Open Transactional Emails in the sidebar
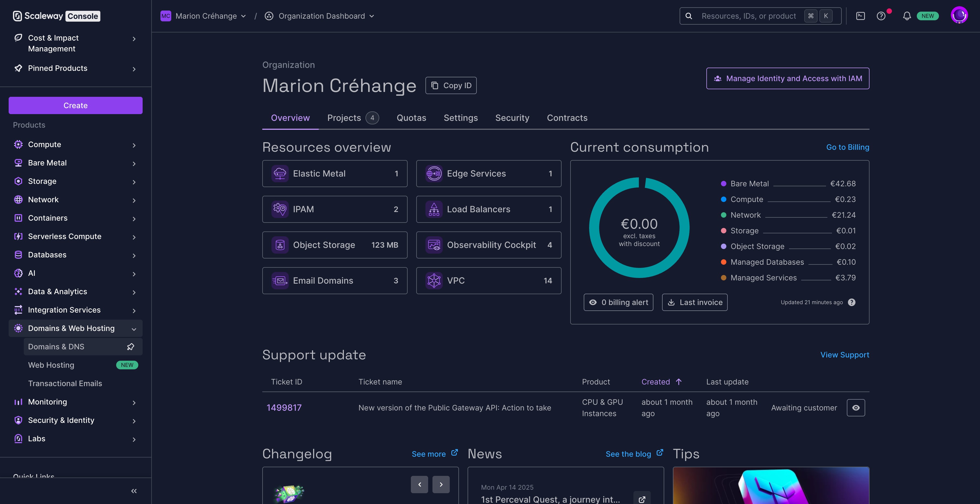 pyautogui.click(x=83, y=383)
